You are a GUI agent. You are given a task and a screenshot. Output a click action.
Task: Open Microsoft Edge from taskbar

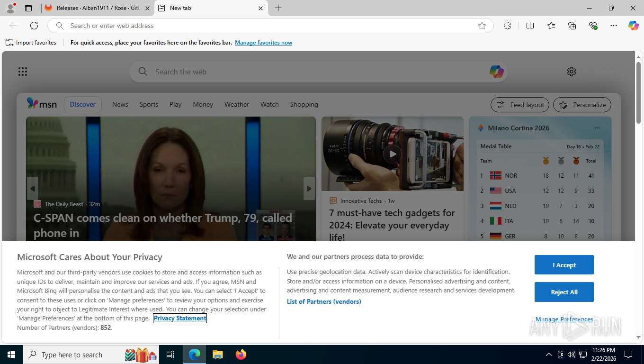pyautogui.click(x=195, y=355)
